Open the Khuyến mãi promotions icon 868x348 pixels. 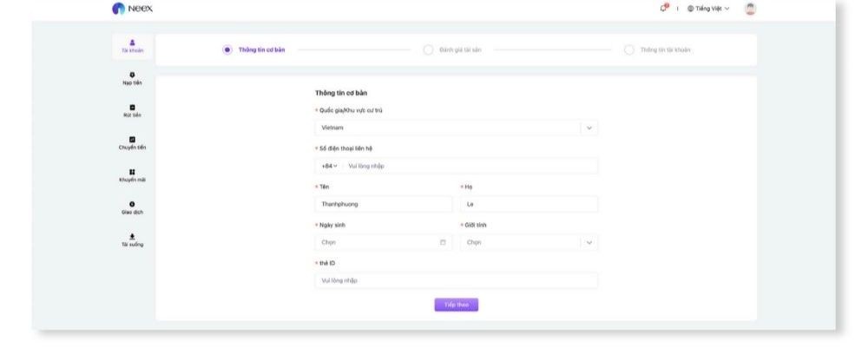[132, 172]
